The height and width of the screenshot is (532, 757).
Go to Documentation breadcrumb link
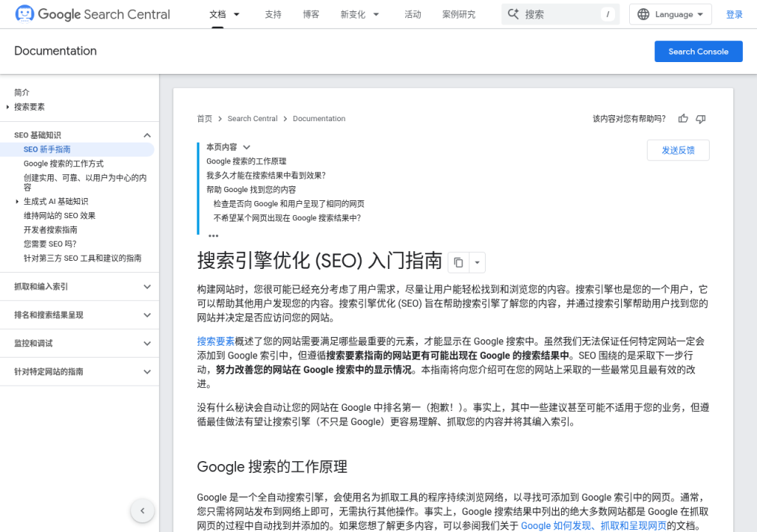point(319,119)
